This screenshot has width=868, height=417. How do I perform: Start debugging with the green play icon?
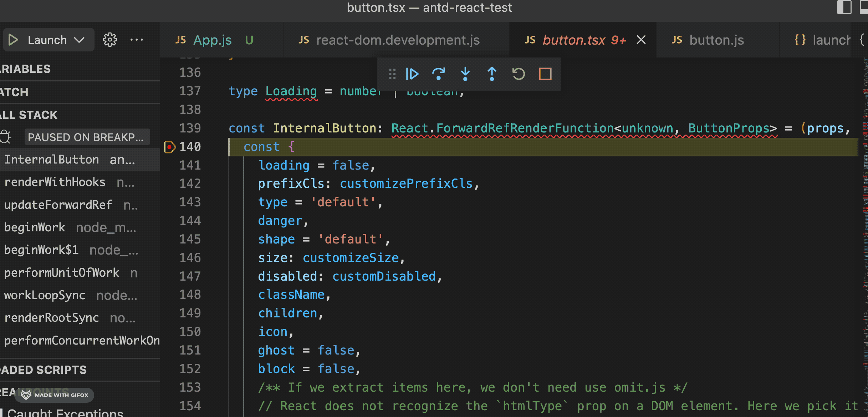coord(13,40)
